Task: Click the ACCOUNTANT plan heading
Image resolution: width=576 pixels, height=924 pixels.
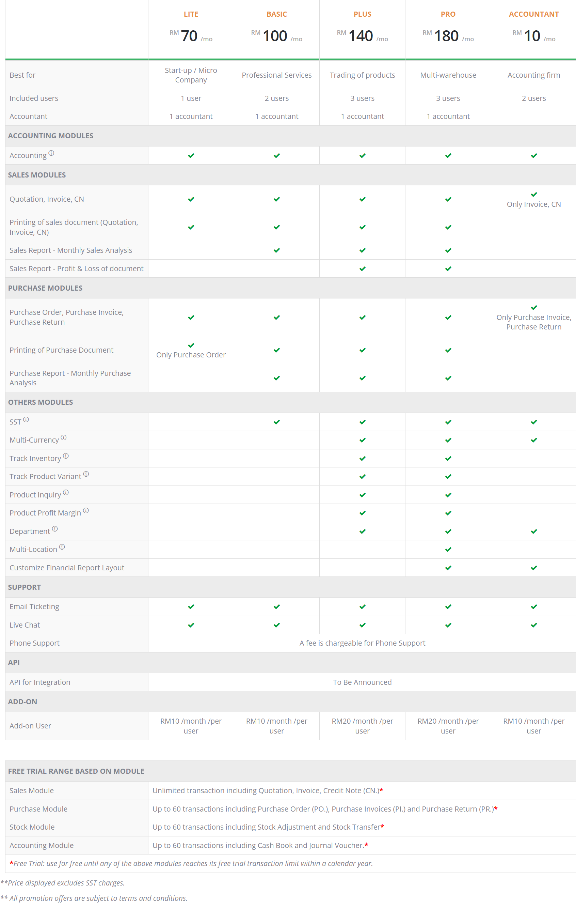Action: tap(534, 14)
